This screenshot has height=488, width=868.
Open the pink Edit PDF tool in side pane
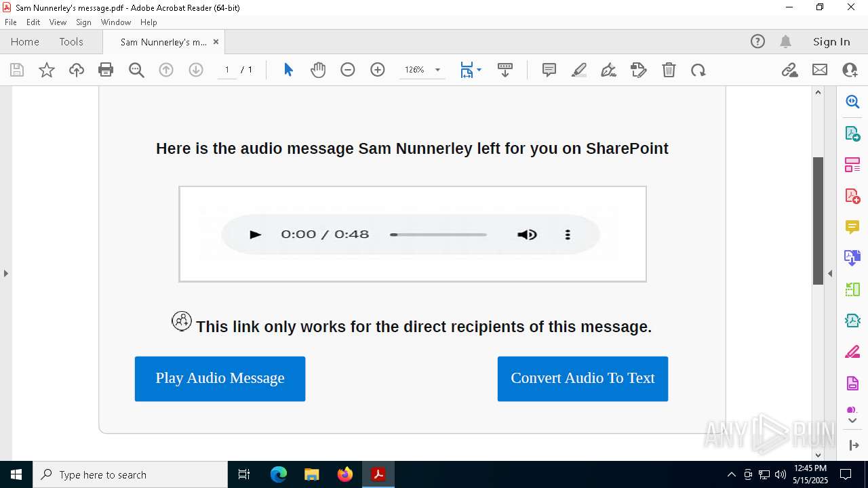(x=852, y=165)
